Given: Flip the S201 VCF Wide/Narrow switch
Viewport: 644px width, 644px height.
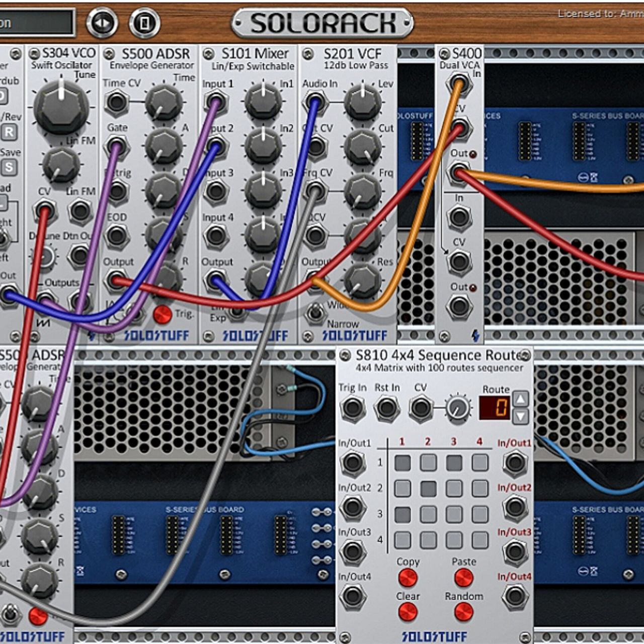Looking at the screenshot, I should [315, 313].
